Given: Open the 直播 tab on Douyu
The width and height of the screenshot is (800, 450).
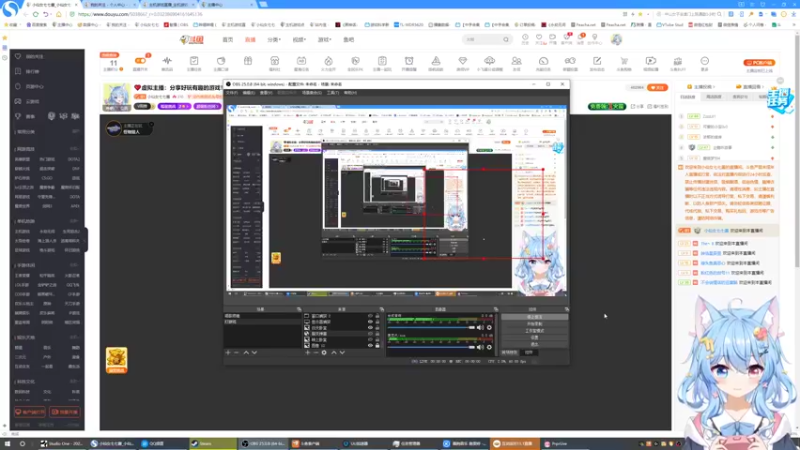Looking at the screenshot, I should tap(250, 39).
